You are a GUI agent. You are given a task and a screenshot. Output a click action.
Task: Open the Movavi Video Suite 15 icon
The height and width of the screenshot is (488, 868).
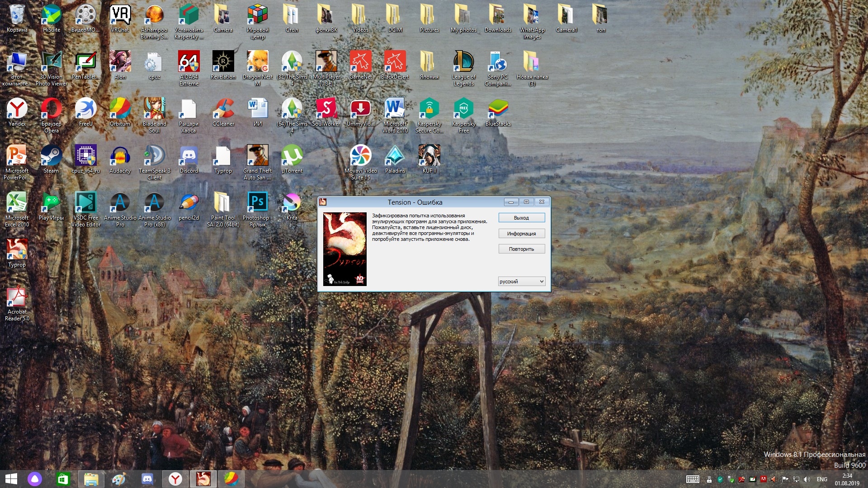tap(360, 162)
